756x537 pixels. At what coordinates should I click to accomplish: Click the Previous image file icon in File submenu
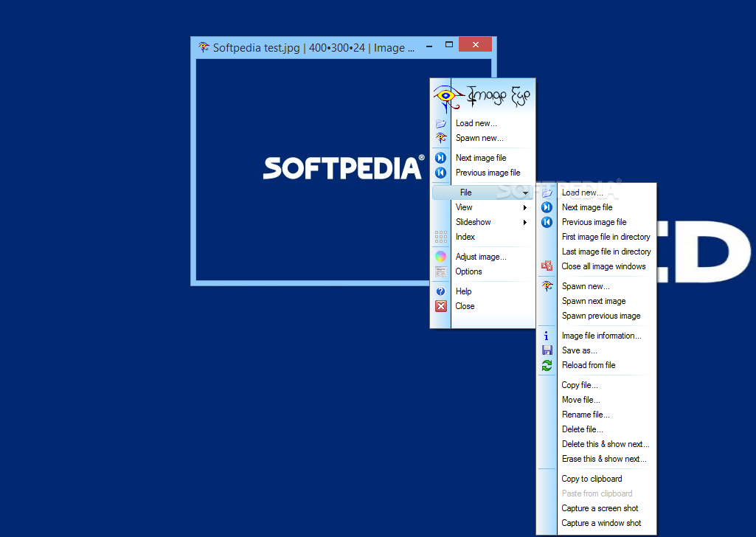point(547,222)
